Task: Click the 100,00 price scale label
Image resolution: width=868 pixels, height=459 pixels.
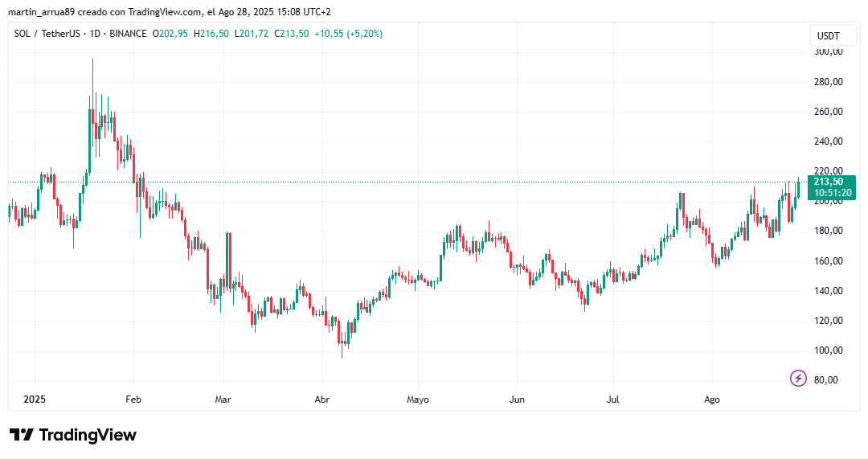Action: [x=829, y=350]
